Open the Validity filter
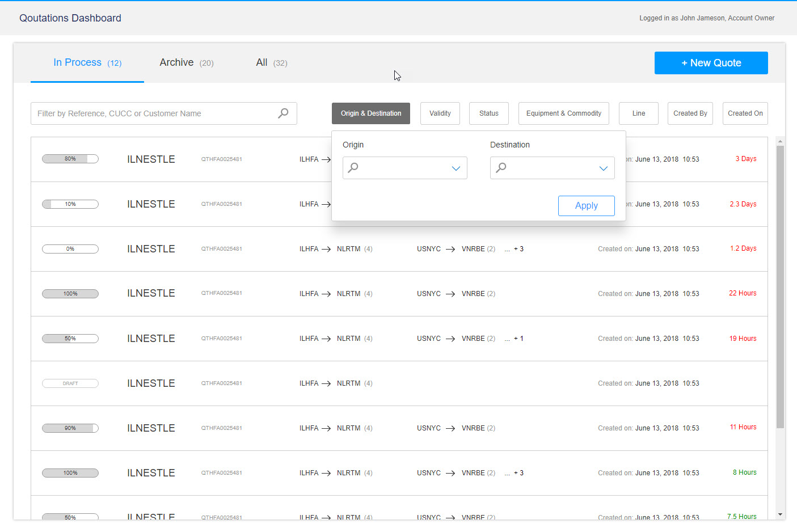This screenshot has height=532, width=797. [x=440, y=113]
